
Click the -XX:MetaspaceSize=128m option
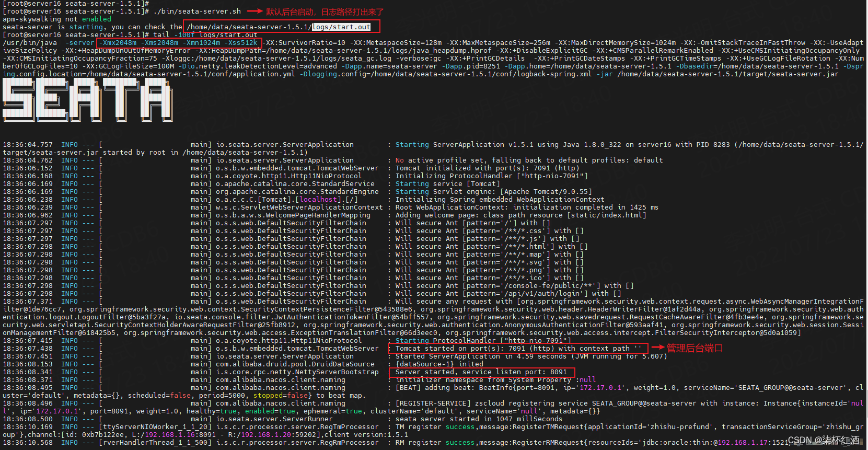(x=396, y=42)
